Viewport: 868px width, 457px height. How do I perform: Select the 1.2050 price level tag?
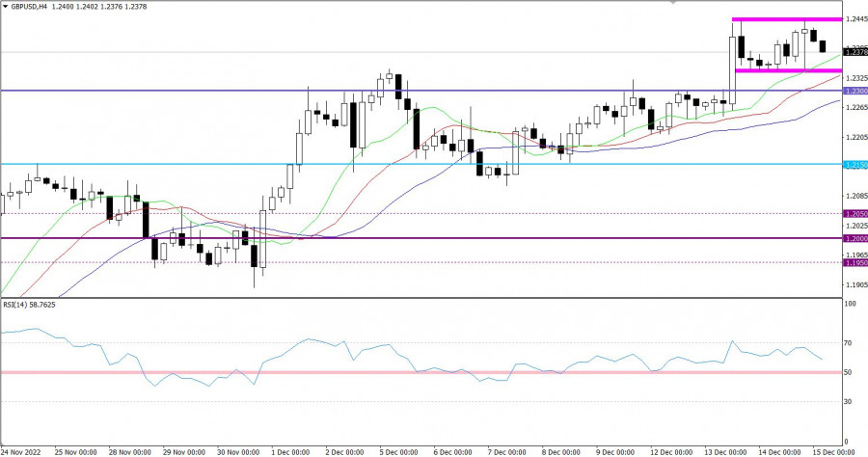click(x=854, y=213)
